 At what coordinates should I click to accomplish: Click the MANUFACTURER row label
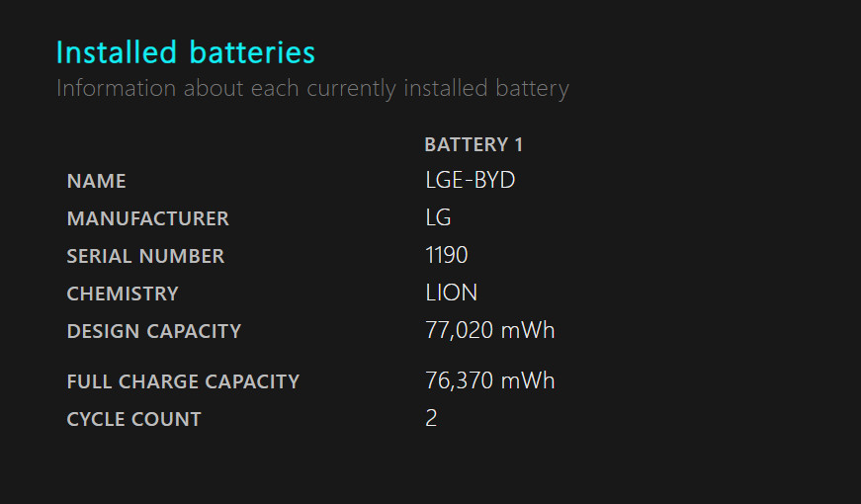(x=147, y=218)
